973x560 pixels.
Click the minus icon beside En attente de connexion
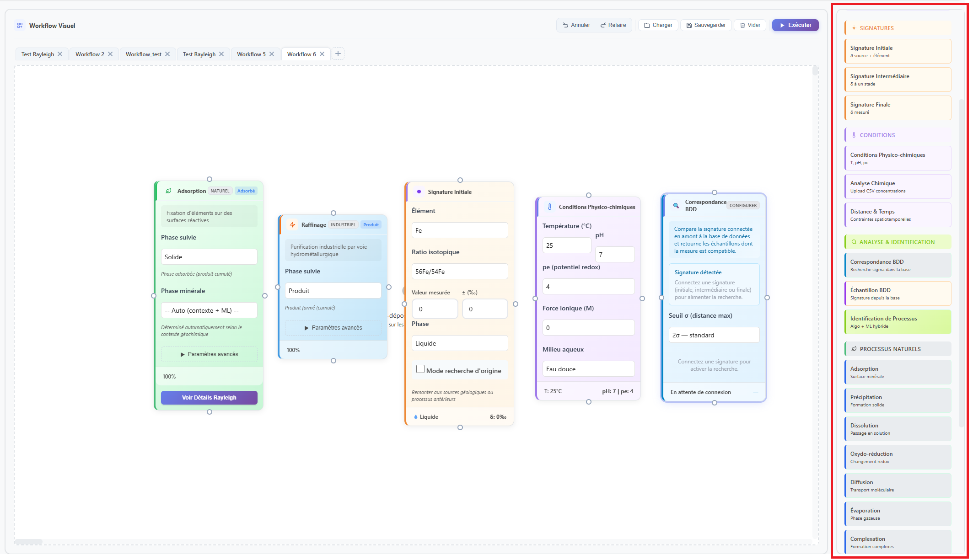(756, 393)
